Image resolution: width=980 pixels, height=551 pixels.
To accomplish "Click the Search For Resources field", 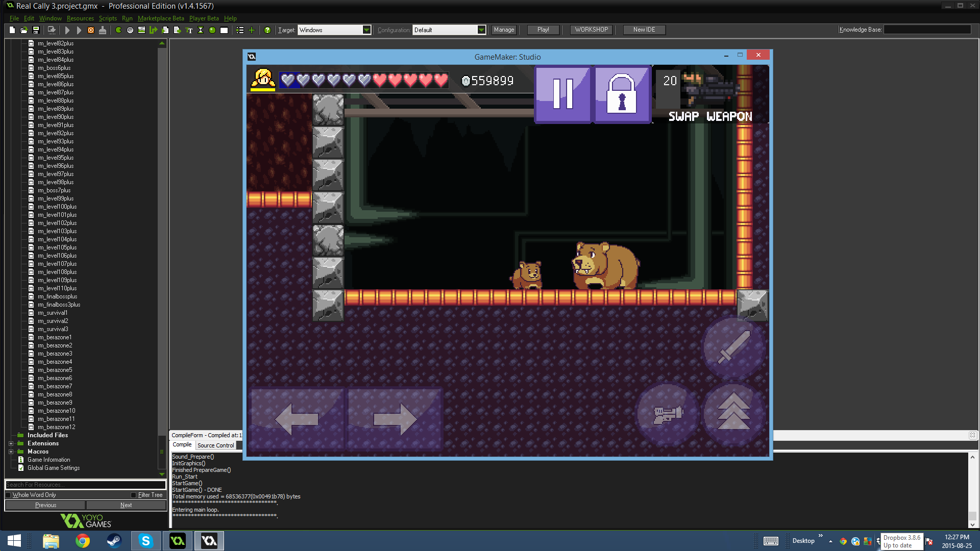I will tap(85, 485).
